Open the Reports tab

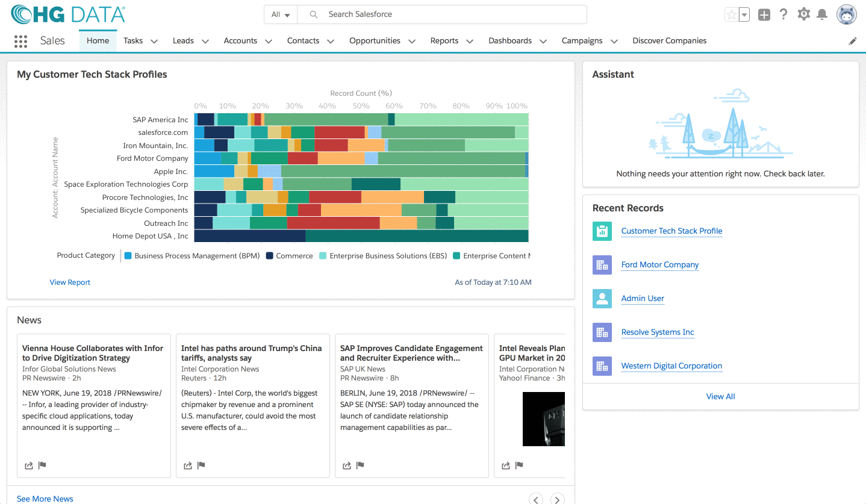pos(444,41)
